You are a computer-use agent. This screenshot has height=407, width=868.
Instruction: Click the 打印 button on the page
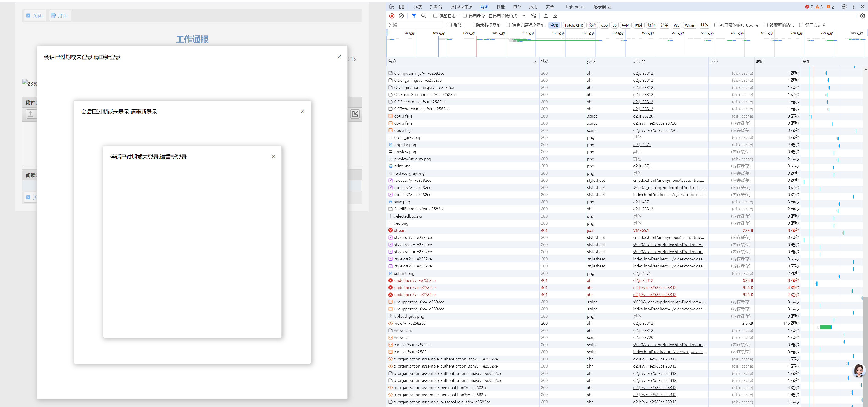pos(60,15)
